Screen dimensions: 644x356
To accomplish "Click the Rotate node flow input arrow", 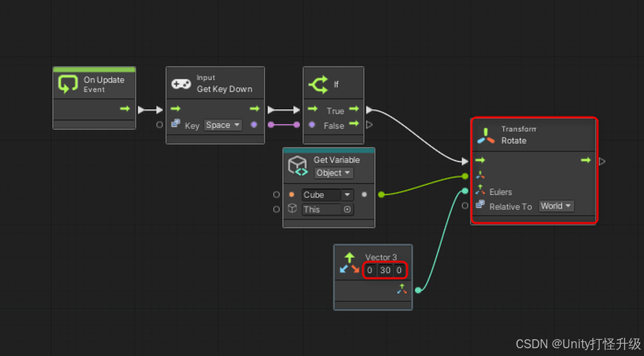I will point(480,160).
